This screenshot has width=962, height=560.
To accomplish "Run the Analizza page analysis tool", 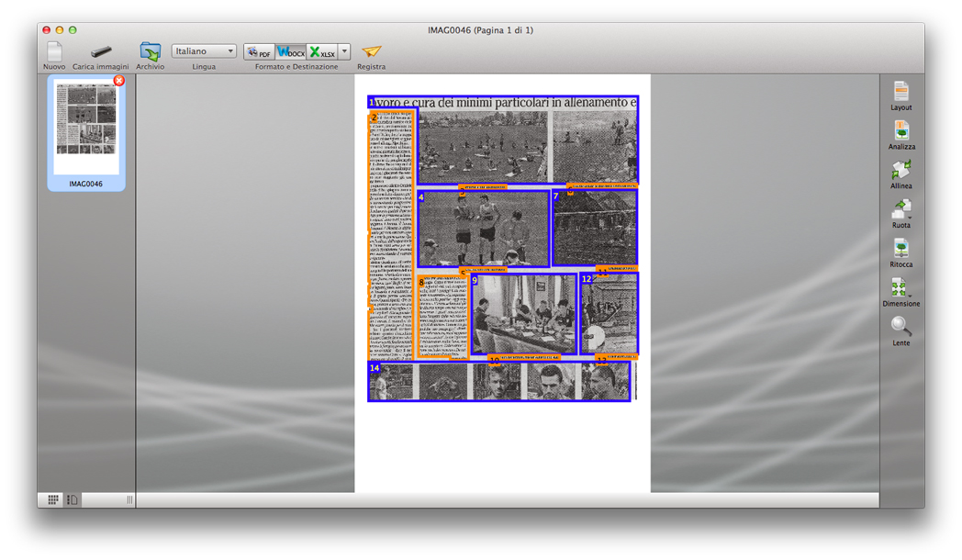I will (x=900, y=130).
